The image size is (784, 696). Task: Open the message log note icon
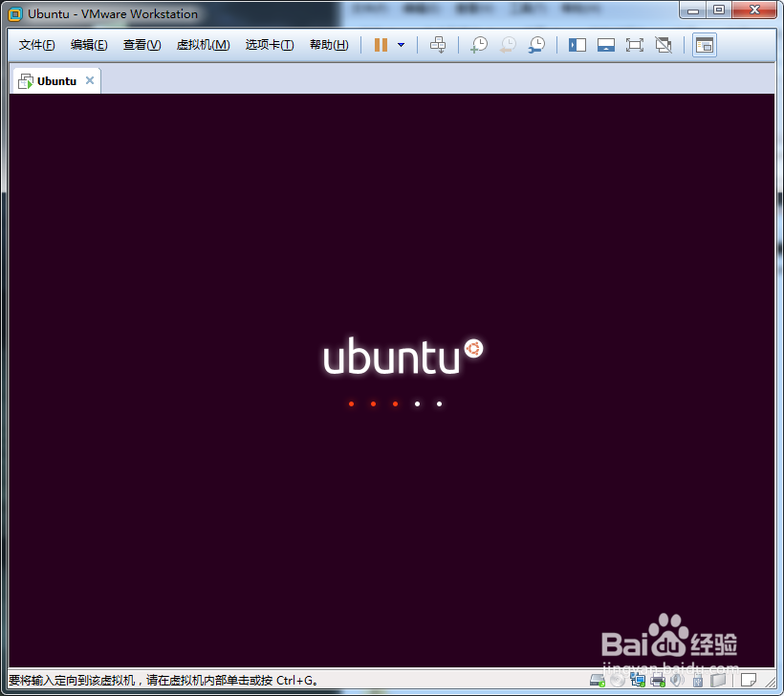pos(749,680)
